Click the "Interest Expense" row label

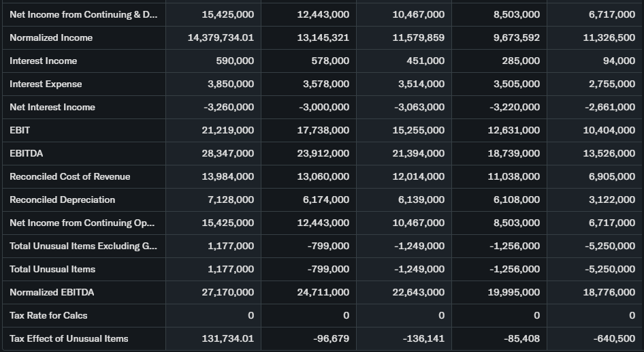pyautogui.click(x=46, y=84)
